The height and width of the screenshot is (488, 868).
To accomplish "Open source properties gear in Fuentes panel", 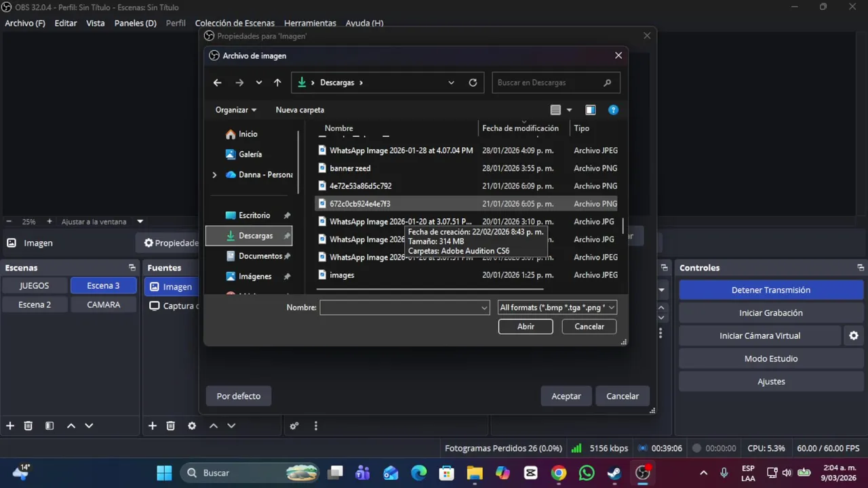I will pyautogui.click(x=192, y=426).
